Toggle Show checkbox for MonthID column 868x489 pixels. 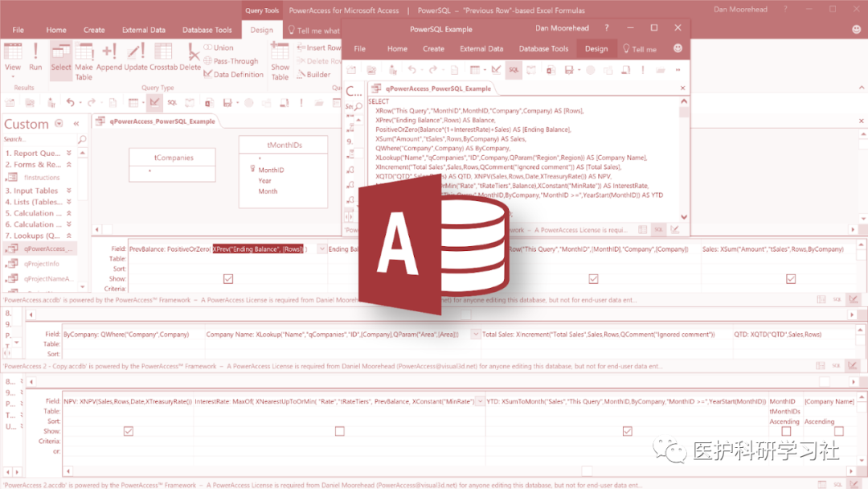tap(786, 431)
